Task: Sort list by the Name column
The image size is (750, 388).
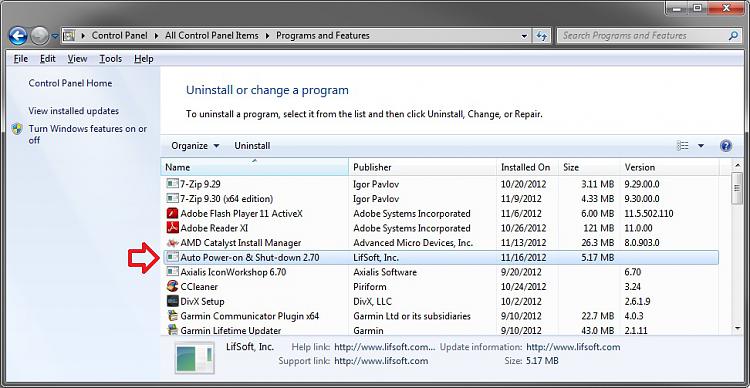Action: click(x=254, y=167)
